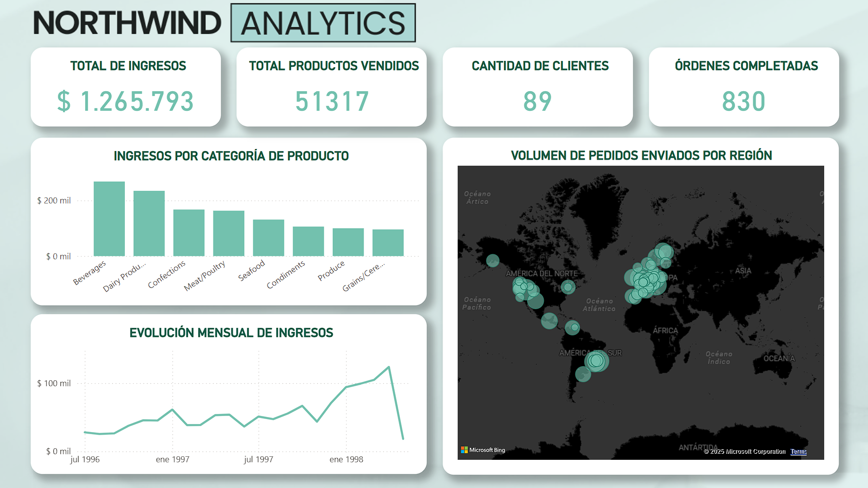Select the Dairy Products revenue bar
868x488 pixels.
(x=149, y=224)
